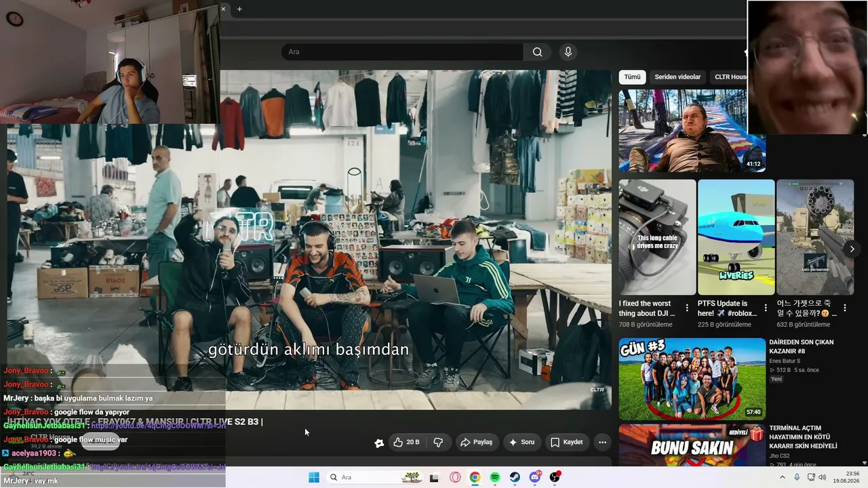Like the video with the thumbs-up button
Viewport: 868px width, 488px height.
(406, 442)
